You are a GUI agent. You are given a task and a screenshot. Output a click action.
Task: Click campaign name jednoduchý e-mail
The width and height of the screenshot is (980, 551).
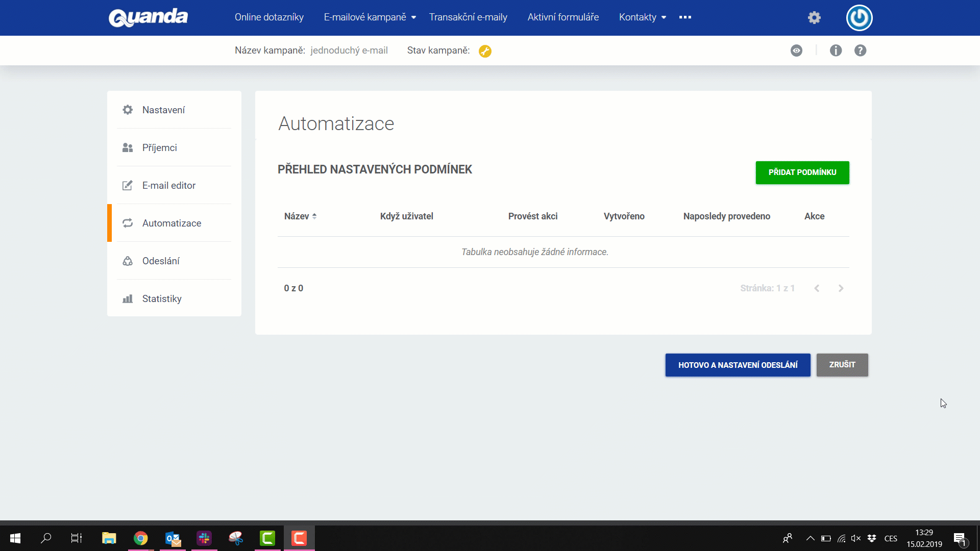click(349, 51)
